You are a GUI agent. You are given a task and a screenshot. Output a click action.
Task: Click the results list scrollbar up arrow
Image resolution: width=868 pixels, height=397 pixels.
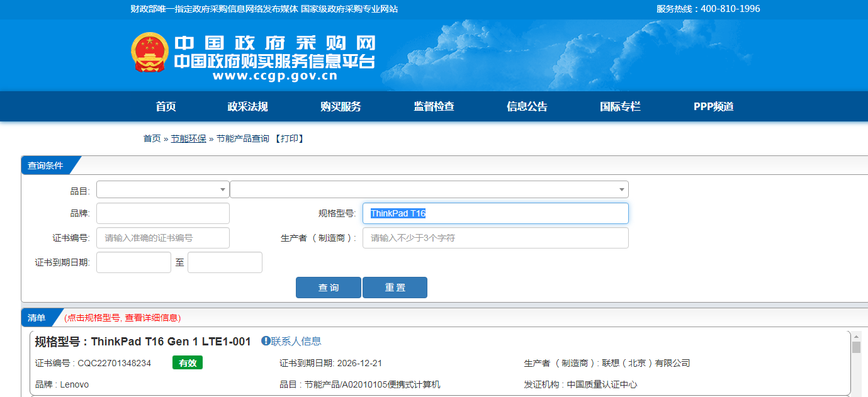(856, 337)
